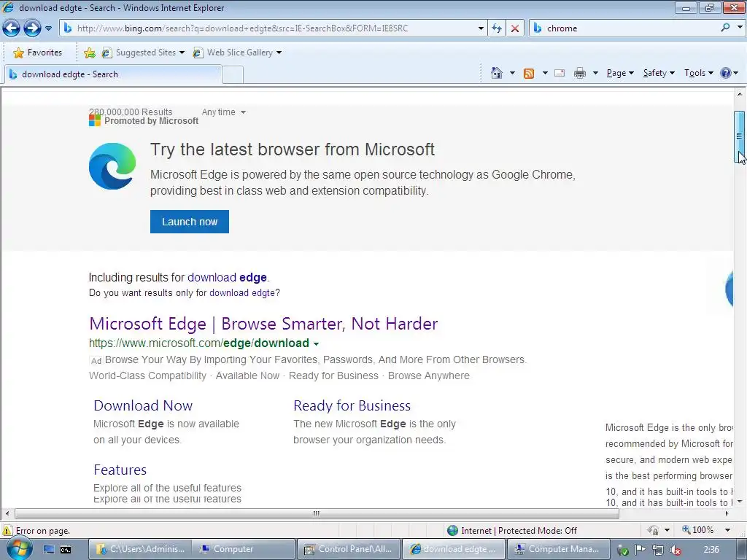Search only for 'download edgte' link
747x560 pixels.
click(x=242, y=292)
